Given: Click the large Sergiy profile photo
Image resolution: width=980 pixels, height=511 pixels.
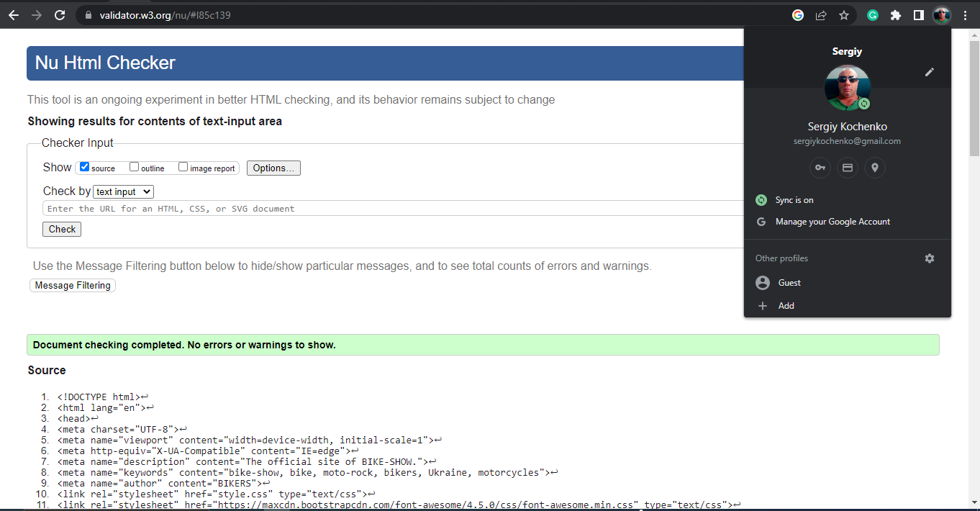Looking at the screenshot, I should click(848, 88).
